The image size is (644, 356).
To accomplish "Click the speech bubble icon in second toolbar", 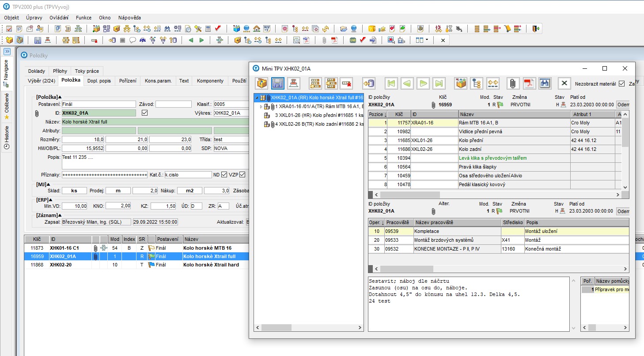I will (133, 40).
